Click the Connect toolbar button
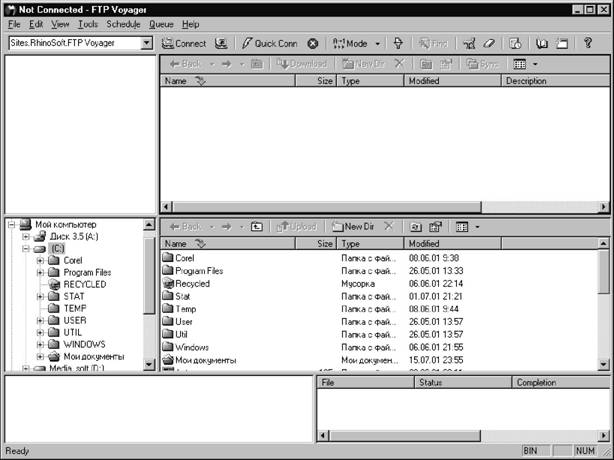The image size is (614, 460). pyautogui.click(x=184, y=44)
